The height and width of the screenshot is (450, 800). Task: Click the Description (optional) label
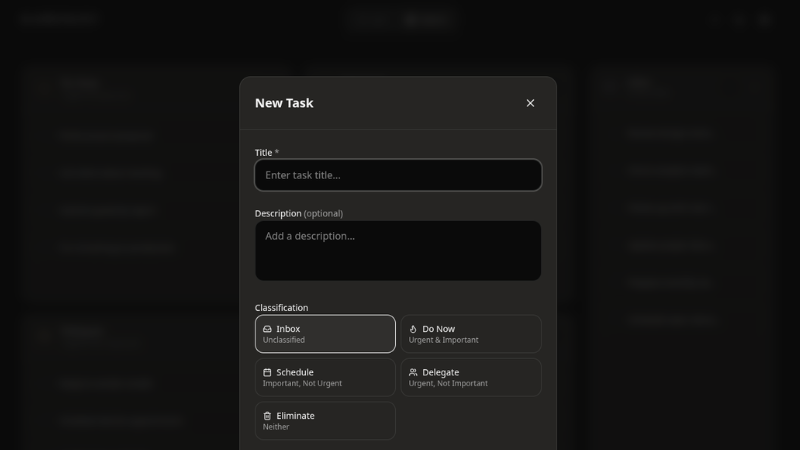[x=298, y=213]
